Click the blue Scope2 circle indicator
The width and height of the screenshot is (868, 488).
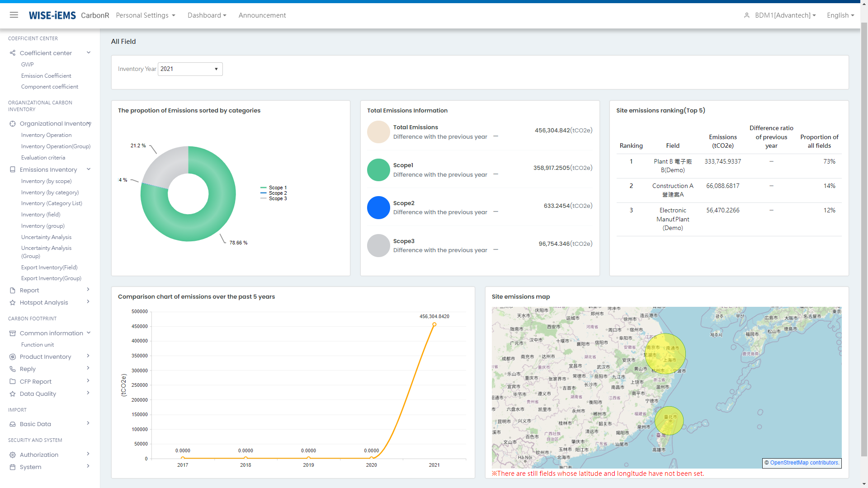click(378, 208)
